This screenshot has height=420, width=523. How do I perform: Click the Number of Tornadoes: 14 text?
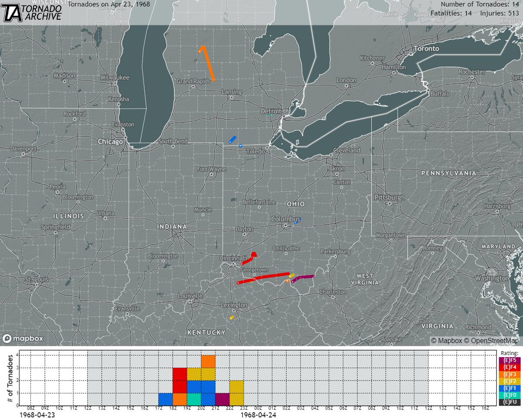(481, 4)
